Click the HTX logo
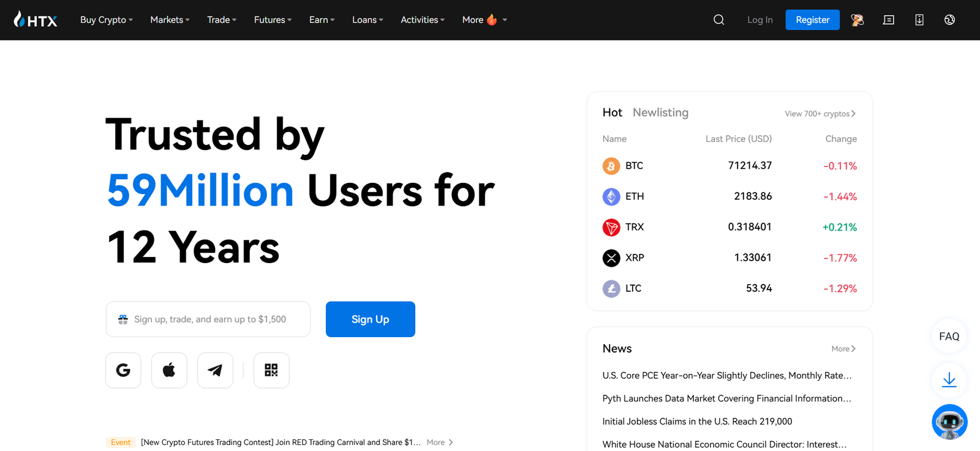This screenshot has width=980, height=451. pos(36,20)
